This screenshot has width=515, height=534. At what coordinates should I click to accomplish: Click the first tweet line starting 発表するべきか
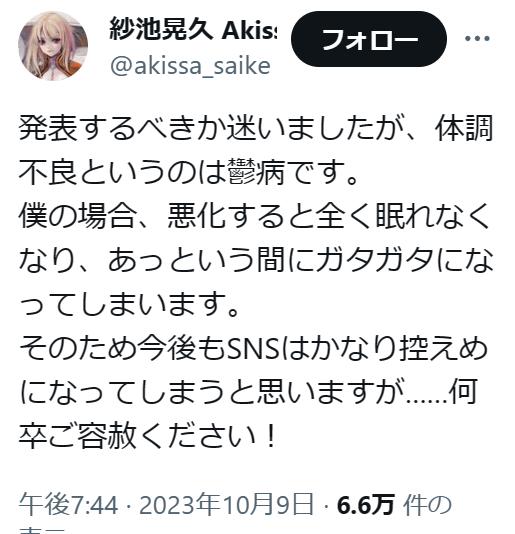point(255,129)
